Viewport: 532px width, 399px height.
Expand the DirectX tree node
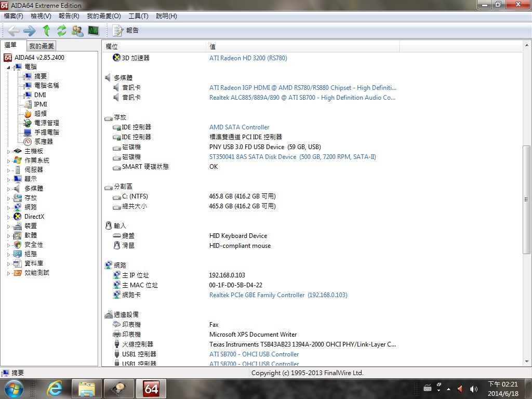click(x=8, y=217)
